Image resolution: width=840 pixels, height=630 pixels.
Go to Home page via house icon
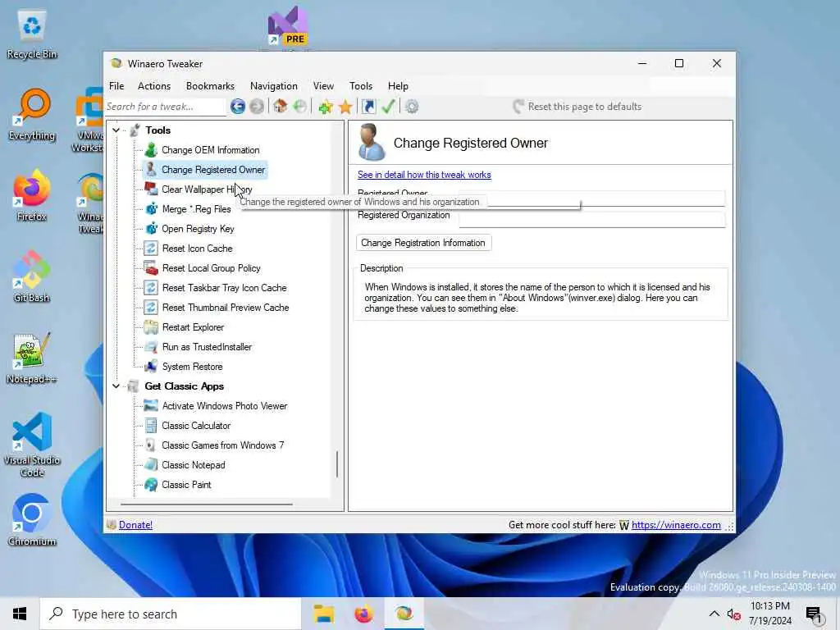[281, 106]
